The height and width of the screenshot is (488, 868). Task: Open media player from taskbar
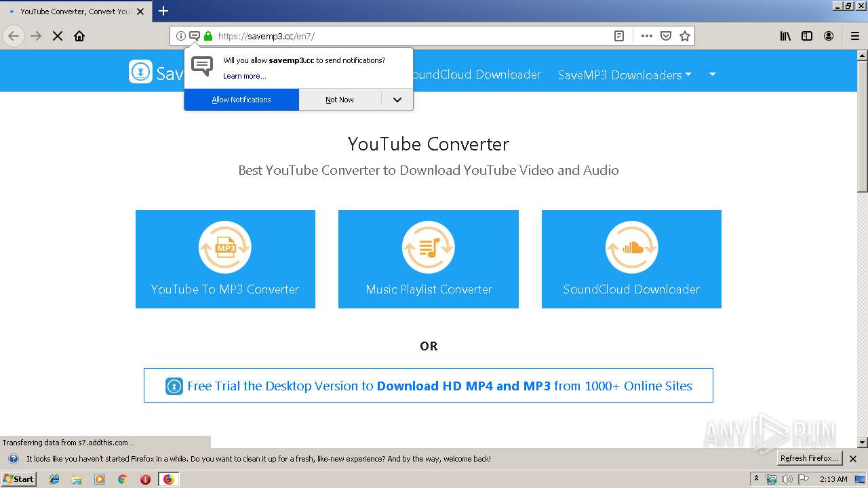(100, 479)
